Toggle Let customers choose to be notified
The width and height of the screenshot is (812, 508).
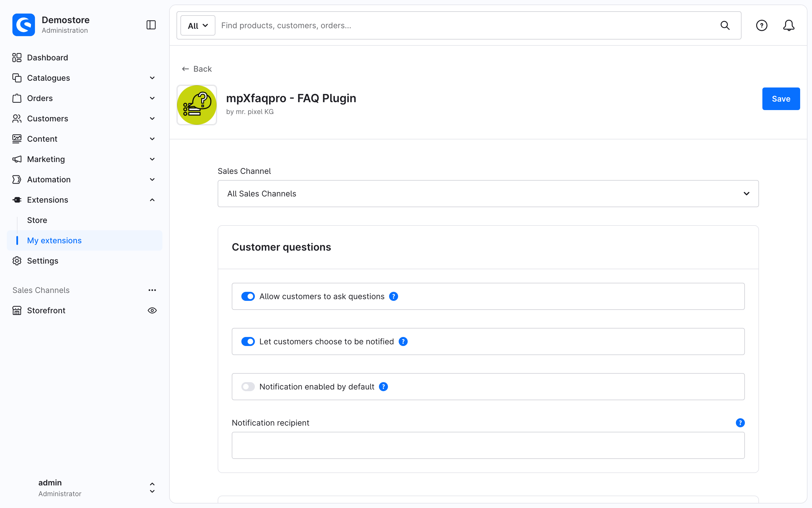pos(248,342)
